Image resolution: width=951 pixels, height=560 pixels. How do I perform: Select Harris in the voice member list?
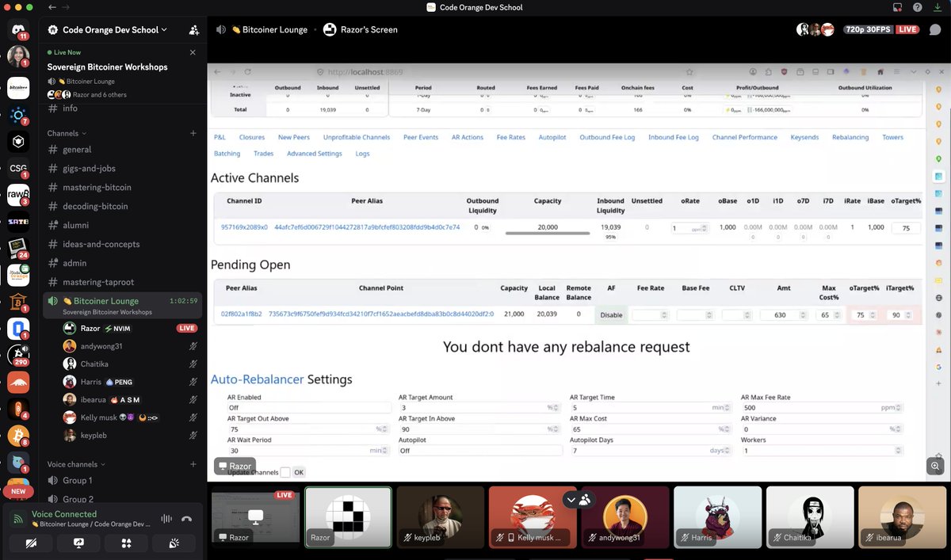pos(131,382)
